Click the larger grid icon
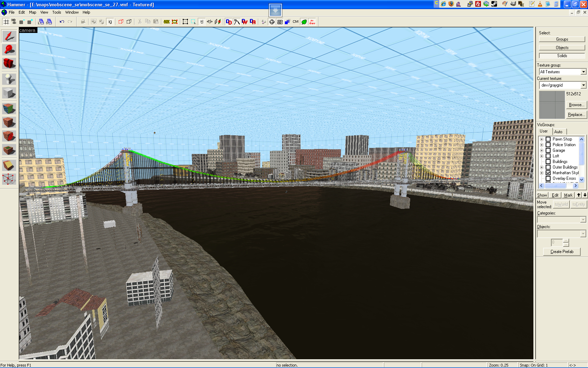588x368 pixels. 29,22
